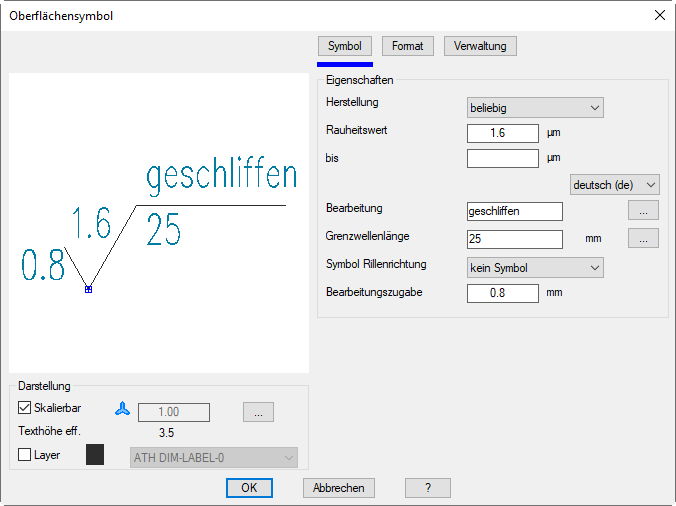Click the blue scale propeller icon

[122, 409]
